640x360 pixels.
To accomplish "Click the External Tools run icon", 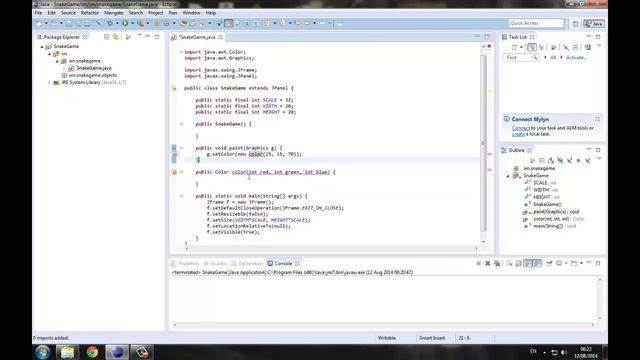I will 140,24.
